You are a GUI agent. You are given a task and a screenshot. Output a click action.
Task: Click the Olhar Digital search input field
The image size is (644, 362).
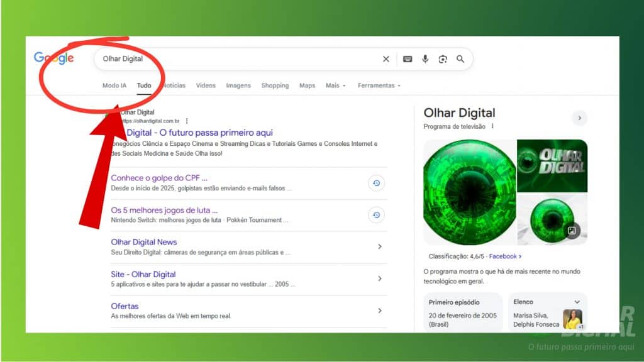click(239, 59)
